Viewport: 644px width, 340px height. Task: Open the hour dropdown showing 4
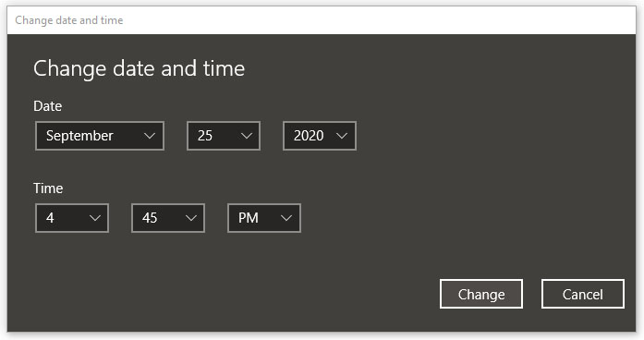tap(72, 218)
